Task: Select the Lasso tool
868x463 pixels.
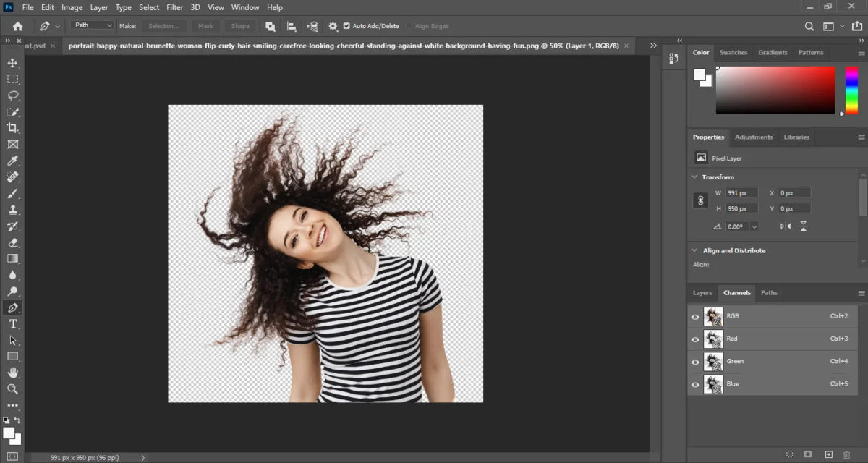Action: (12, 95)
